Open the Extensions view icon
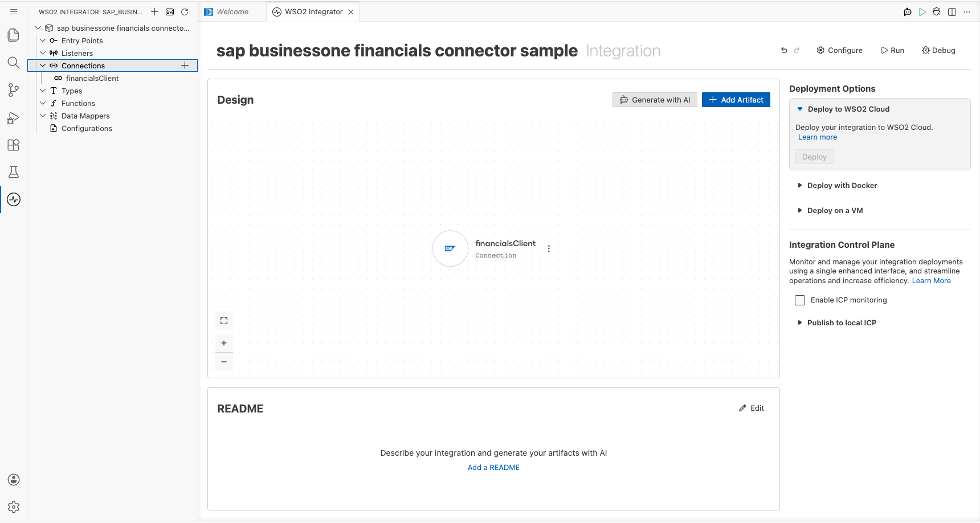980x523 pixels. pos(14,145)
